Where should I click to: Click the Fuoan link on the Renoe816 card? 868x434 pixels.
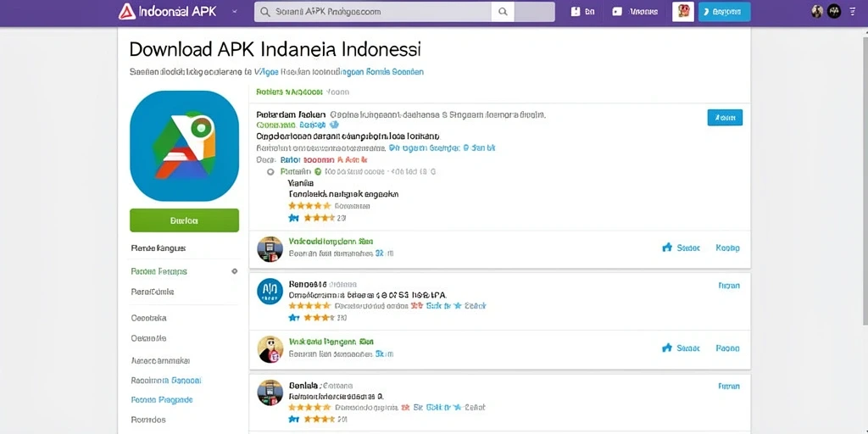pyautogui.click(x=728, y=286)
